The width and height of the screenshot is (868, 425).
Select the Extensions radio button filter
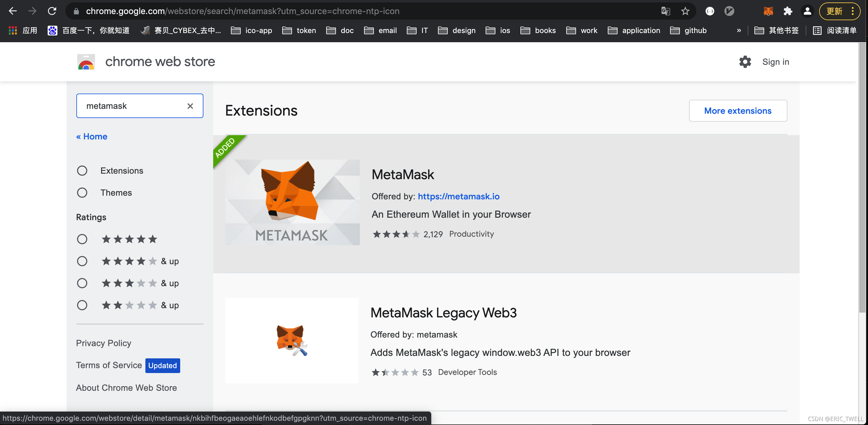pyautogui.click(x=82, y=171)
